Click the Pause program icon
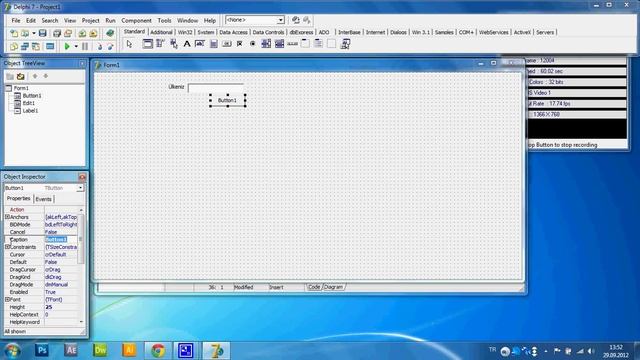The image size is (640, 360). pos(85,47)
